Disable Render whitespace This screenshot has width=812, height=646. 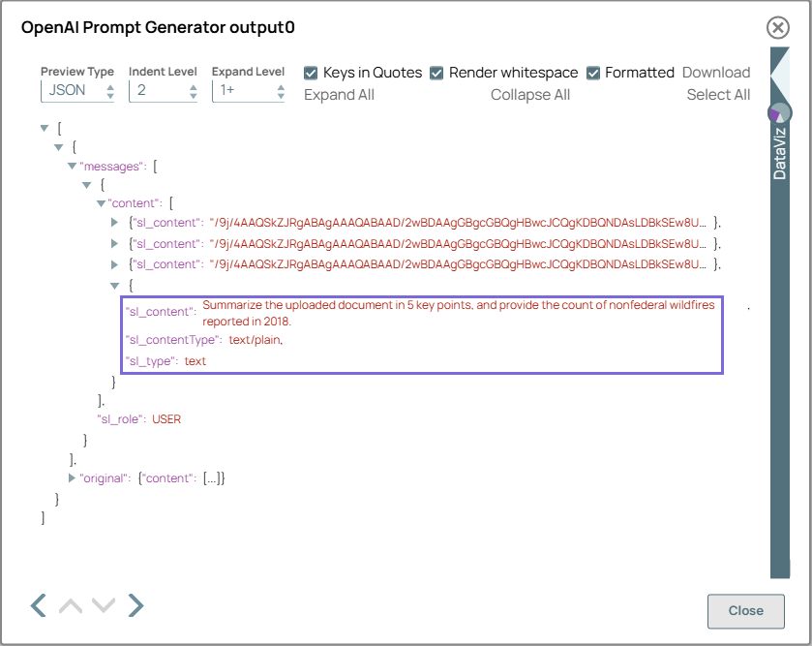coord(436,73)
